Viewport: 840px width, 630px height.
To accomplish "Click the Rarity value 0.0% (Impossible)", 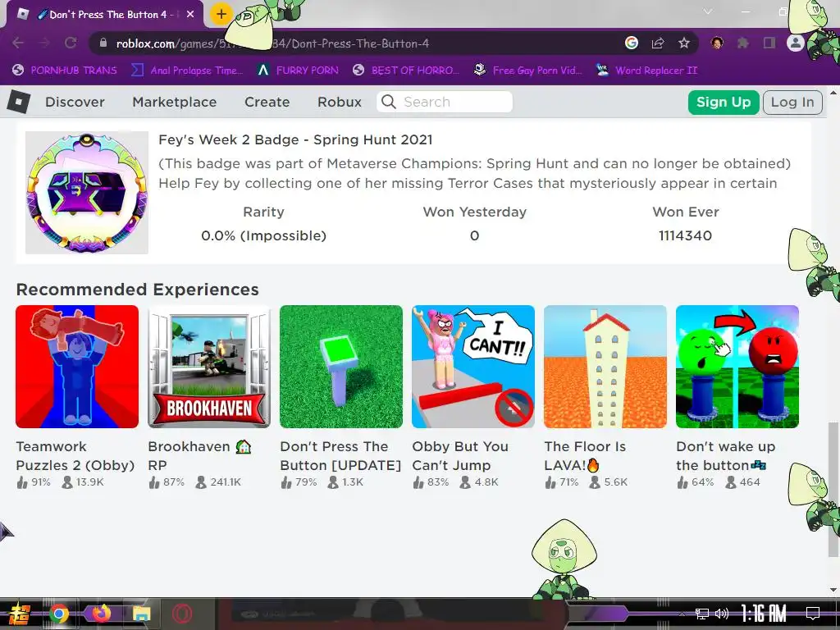I will (263, 235).
